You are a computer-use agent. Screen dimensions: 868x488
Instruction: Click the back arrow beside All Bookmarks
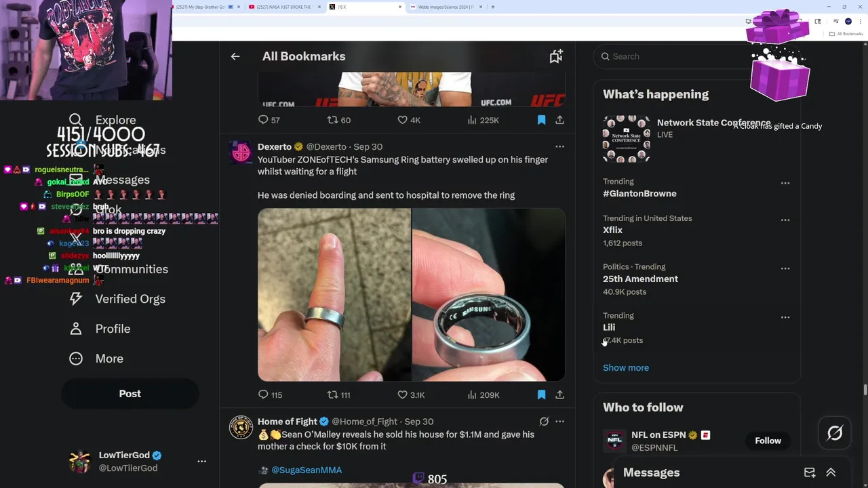click(x=235, y=56)
